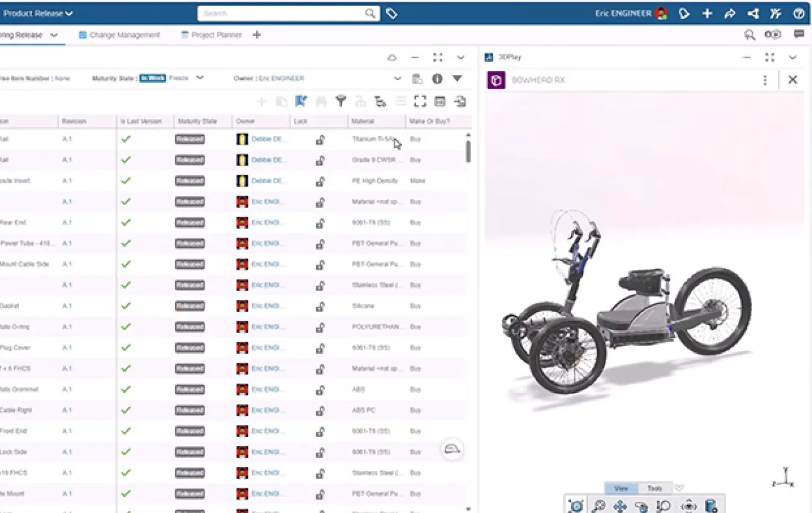Click the export icon at toolbar end
Viewport: 812px width, 513px height.
coord(460,101)
